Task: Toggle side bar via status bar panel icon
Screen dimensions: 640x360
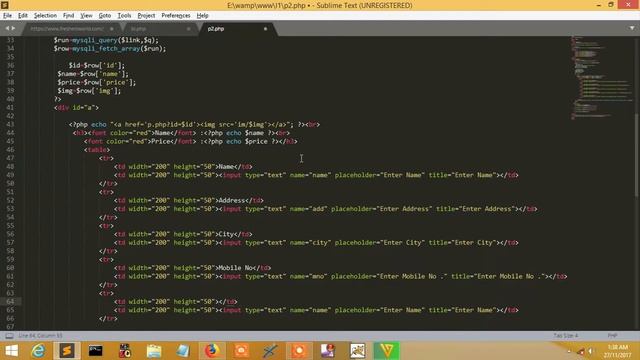Action: (9, 336)
